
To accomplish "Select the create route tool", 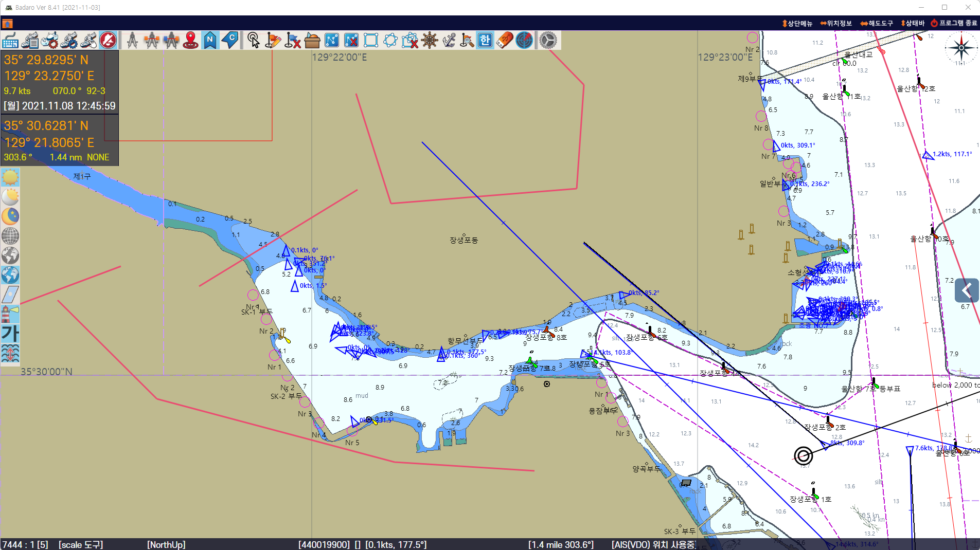I will (332, 40).
